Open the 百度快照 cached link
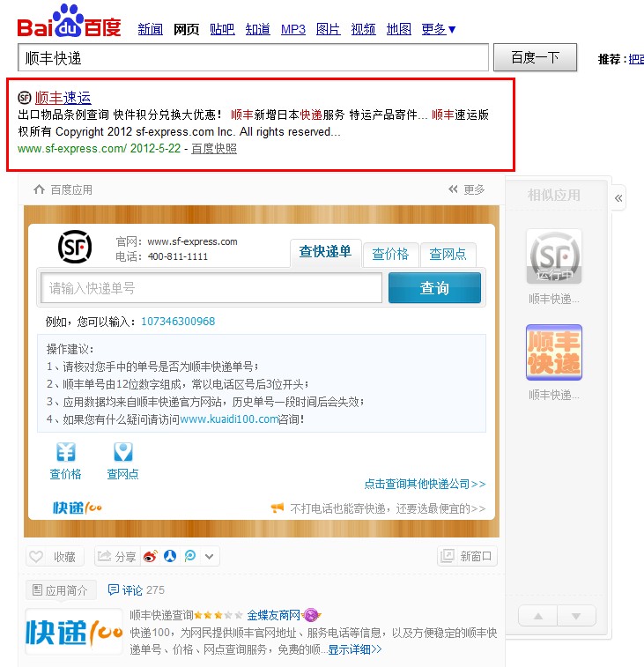The image size is (644, 667). coord(214,148)
